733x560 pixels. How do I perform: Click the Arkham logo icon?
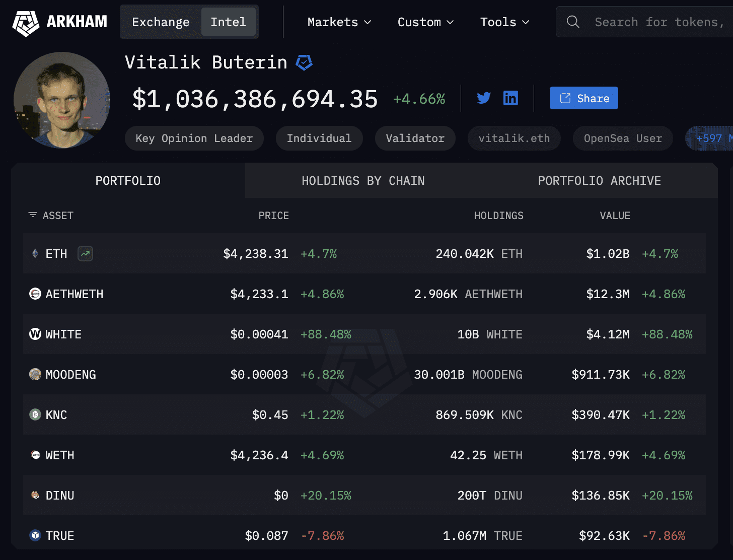[26, 23]
